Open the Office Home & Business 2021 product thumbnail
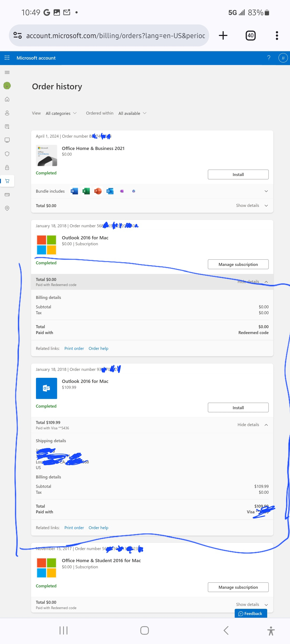Screen dimensions: 290x644 tap(46, 156)
